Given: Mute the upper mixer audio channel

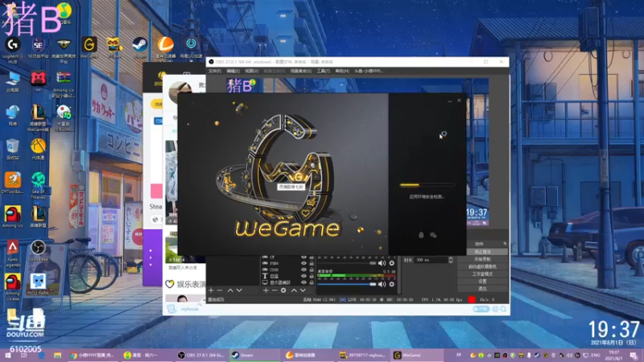Looking at the screenshot, I should point(382,263).
